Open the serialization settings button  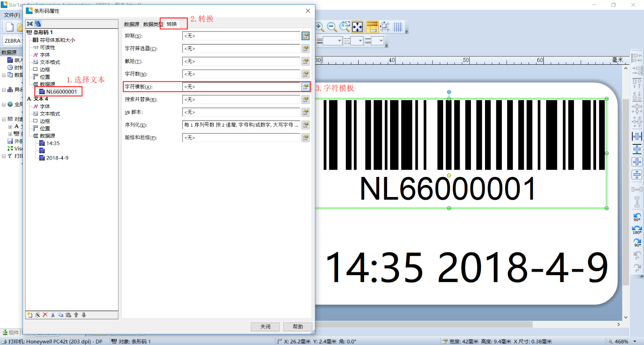click(305, 125)
